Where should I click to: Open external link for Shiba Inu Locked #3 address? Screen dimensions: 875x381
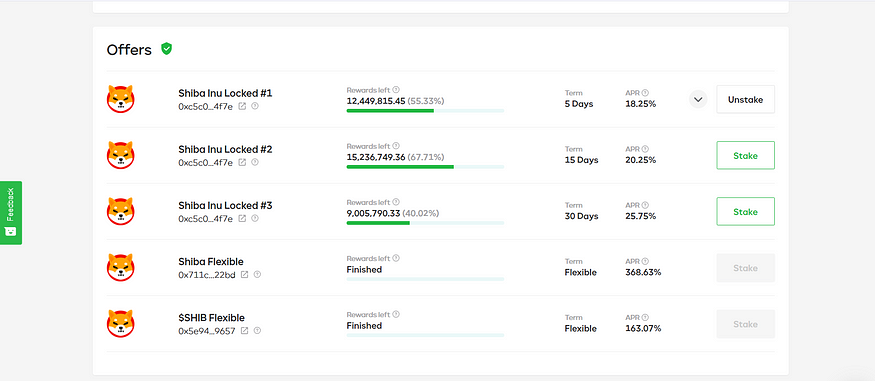coord(242,219)
